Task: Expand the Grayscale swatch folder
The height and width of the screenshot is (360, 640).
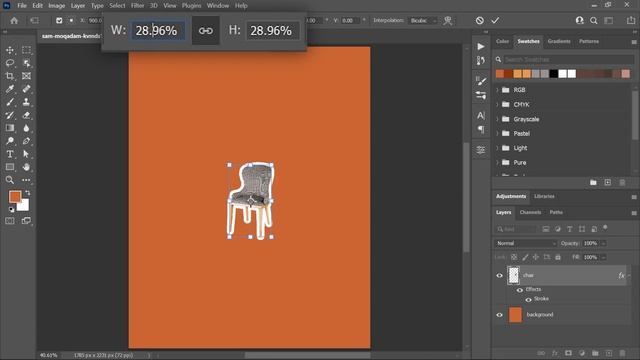Action: coord(497,119)
